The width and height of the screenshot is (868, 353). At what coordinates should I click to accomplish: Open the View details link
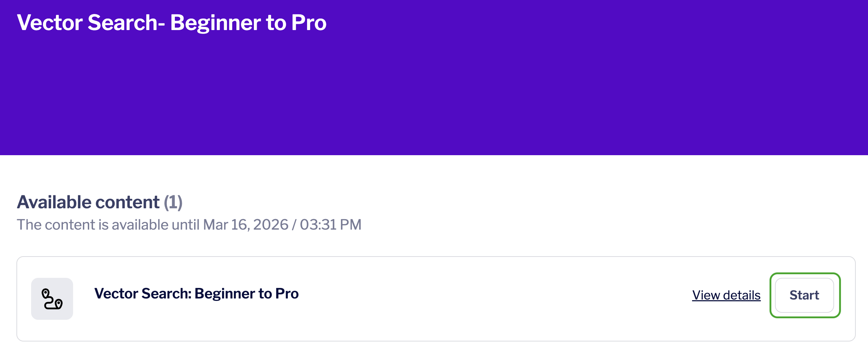[726, 295]
